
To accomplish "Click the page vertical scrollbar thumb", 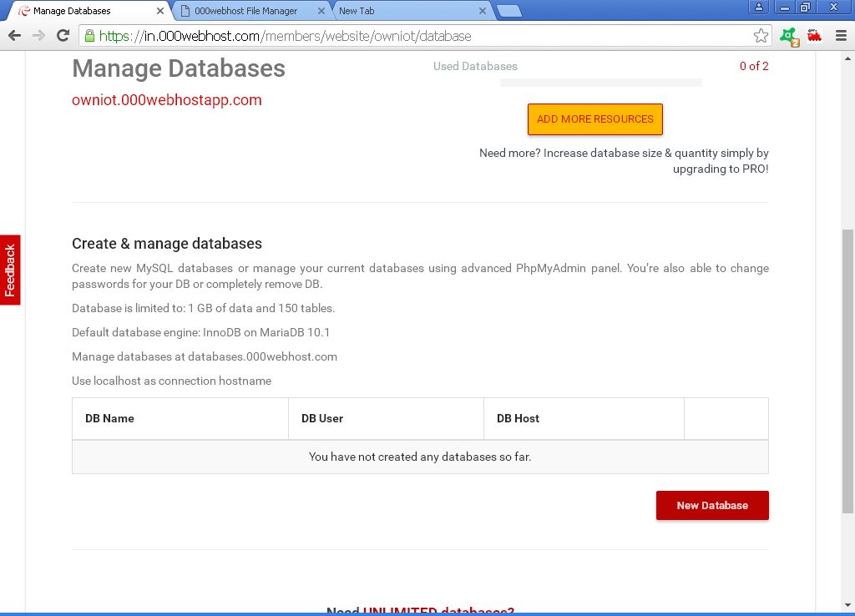I will click(847, 371).
